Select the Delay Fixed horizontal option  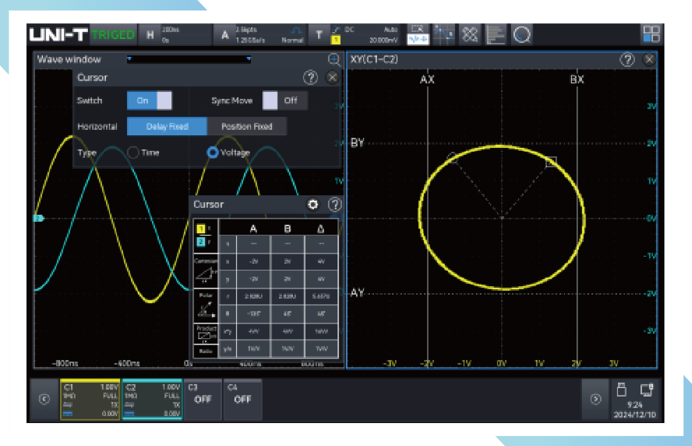coord(167,127)
